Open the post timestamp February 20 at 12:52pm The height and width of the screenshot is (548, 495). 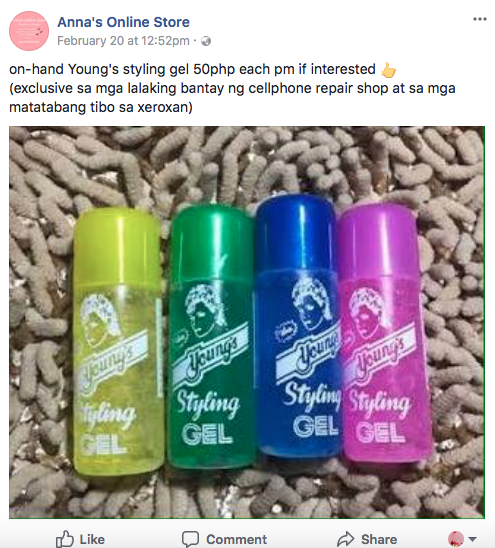pyautogui.click(x=123, y=41)
